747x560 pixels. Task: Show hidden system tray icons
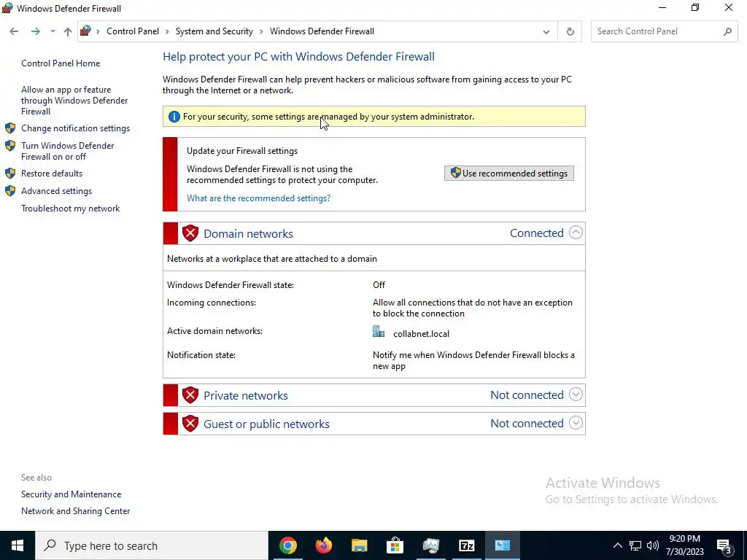pyautogui.click(x=617, y=545)
